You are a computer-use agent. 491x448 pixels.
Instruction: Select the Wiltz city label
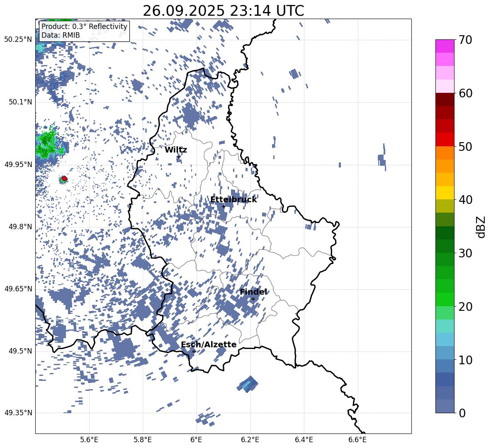click(x=176, y=150)
